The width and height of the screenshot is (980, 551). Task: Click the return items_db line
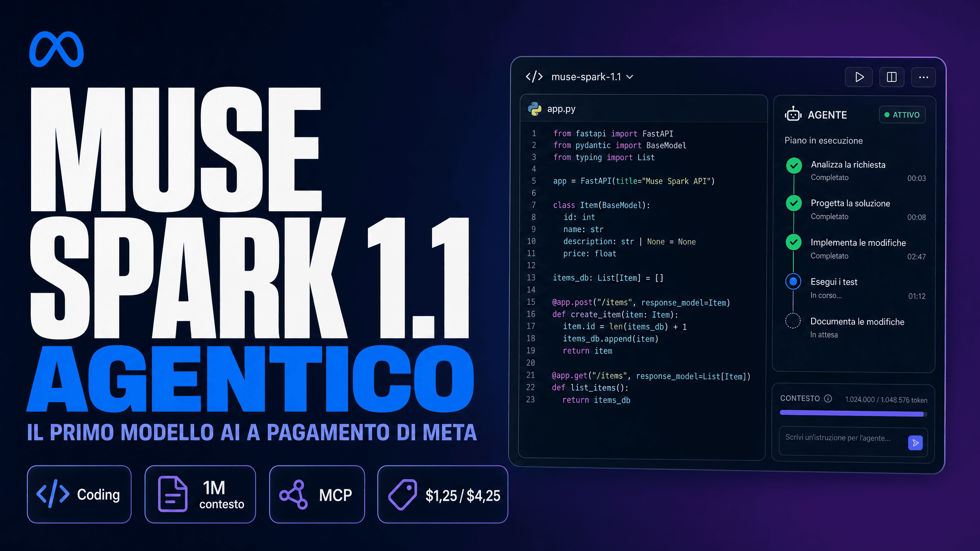click(596, 400)
